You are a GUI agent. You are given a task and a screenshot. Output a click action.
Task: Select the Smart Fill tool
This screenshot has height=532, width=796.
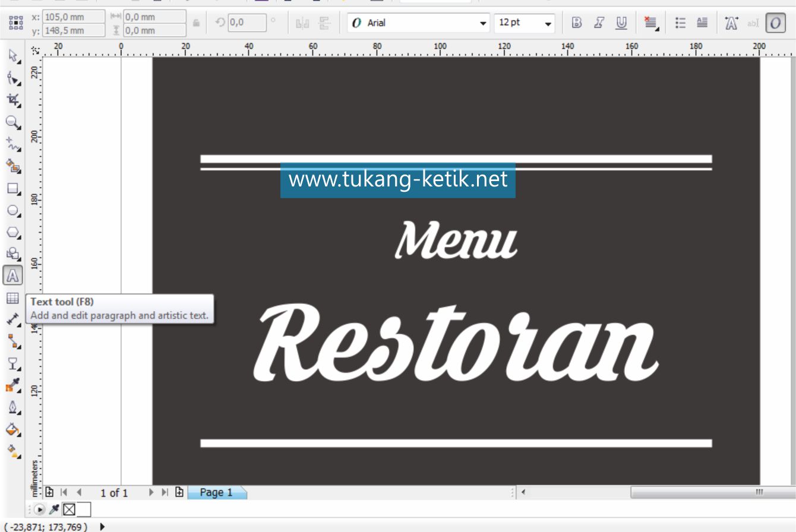tap(13, 166)
